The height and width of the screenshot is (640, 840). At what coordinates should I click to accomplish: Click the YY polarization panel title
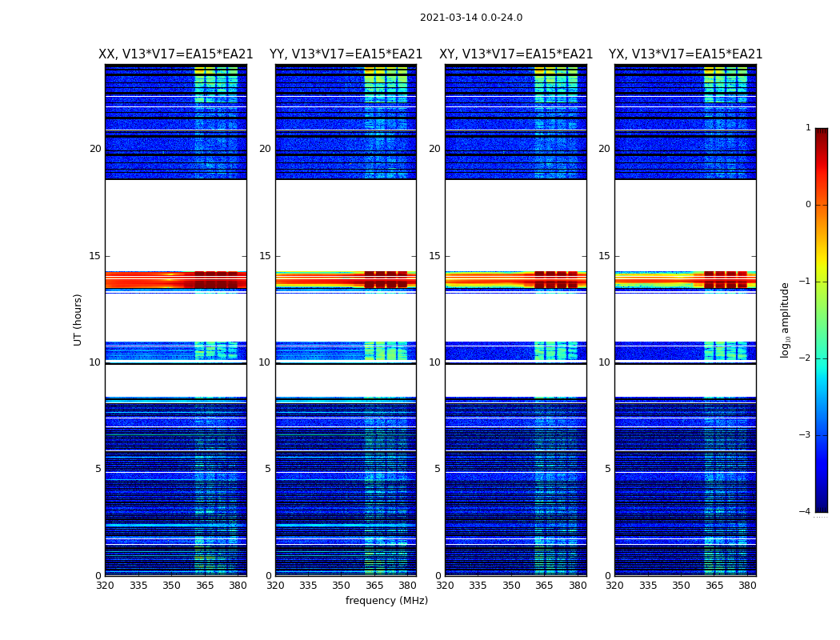point(346,54)
